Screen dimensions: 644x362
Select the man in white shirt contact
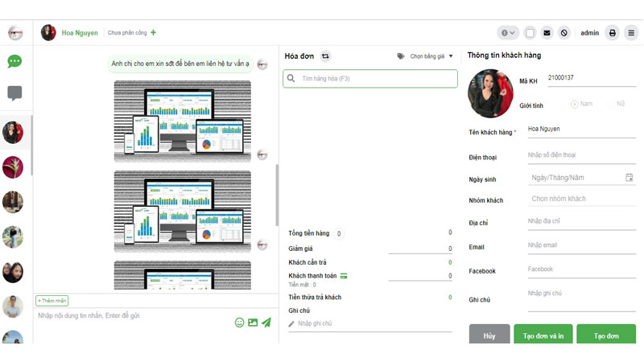[x=13, y=307]
